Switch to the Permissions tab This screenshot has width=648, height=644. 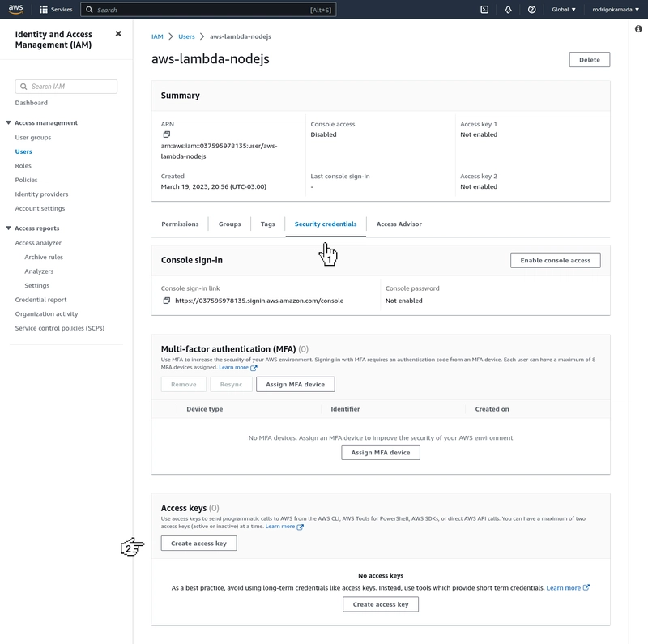pos(180,224)
